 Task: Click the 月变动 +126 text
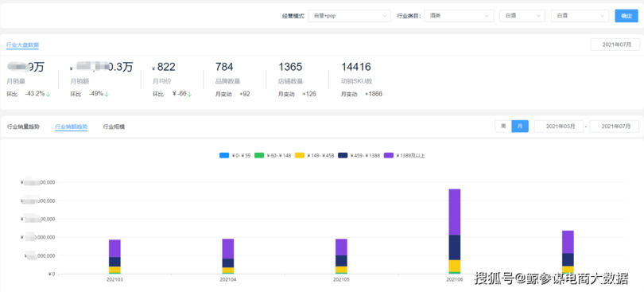pyautogui.click(x=297, y=94)
